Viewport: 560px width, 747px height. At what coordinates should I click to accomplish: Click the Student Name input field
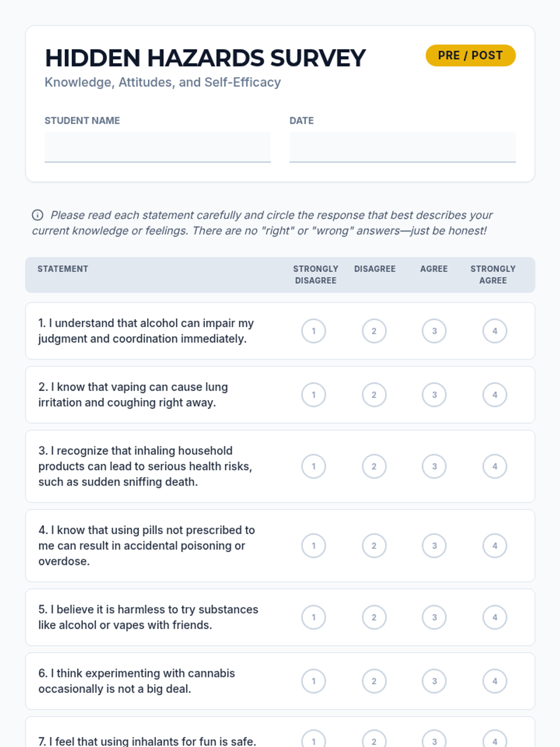coord(157,147)
